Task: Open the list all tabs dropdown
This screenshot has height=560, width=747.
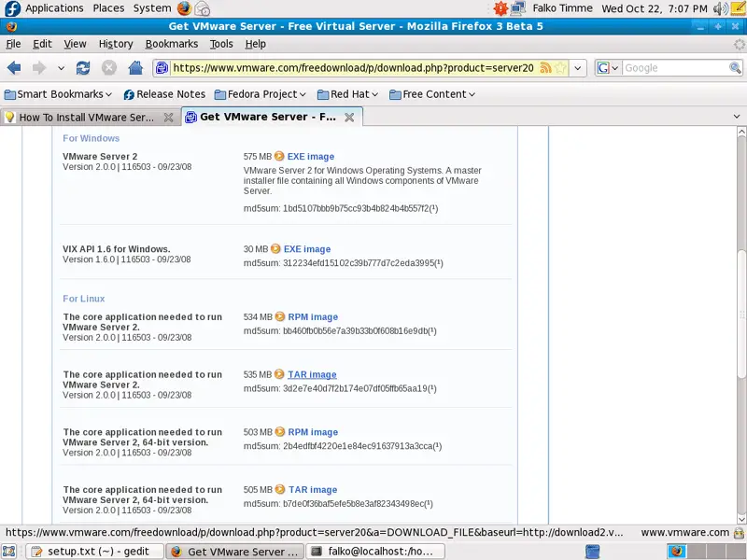Action: pos(737,117)
